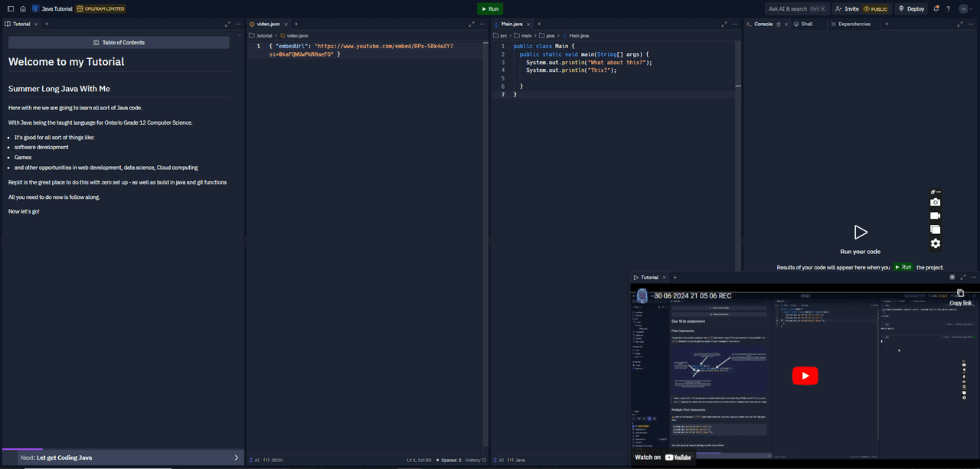Clear the console with trash icon
The height and width of the screenshot is (469, 980).
(779, 24)
